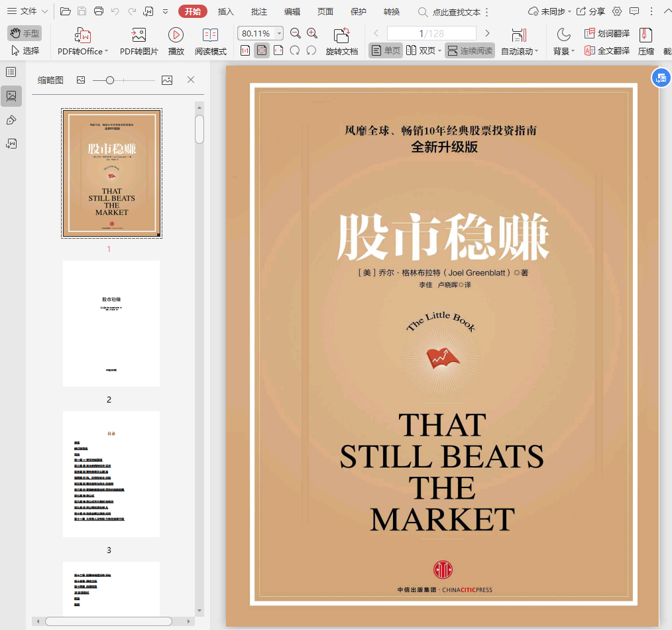Select the page 3 目录 thumbnail
The height and width of the screenshot is (630, 672).
111,474
